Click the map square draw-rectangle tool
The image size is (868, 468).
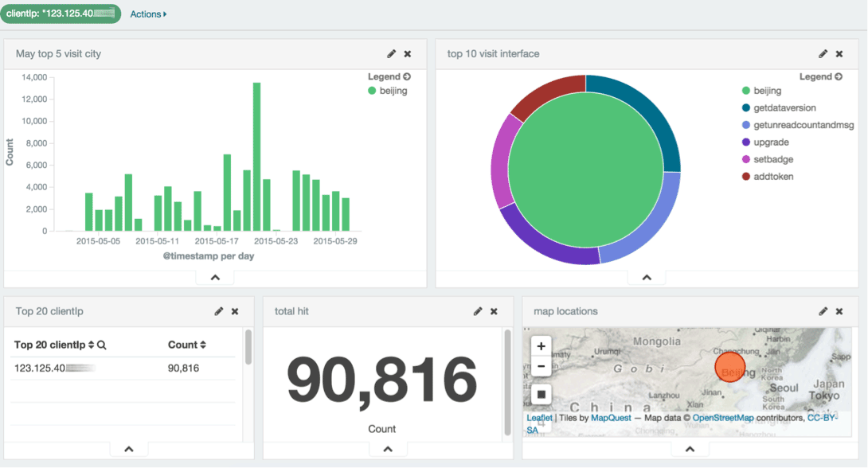pyautogui.click(x=541, y=395)
